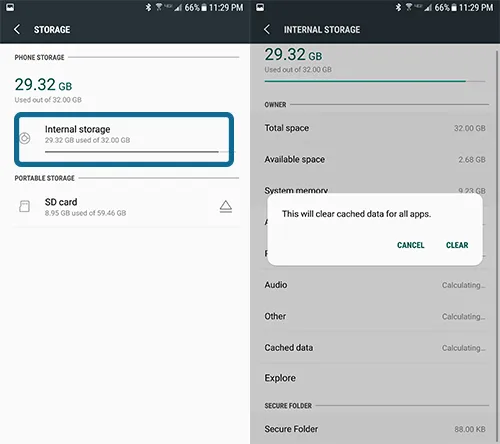Image resolution: width=500 pixels, height=444 pixels.
Task: Tap image notification icon in right status bar
Action: [x=260, y=7]
